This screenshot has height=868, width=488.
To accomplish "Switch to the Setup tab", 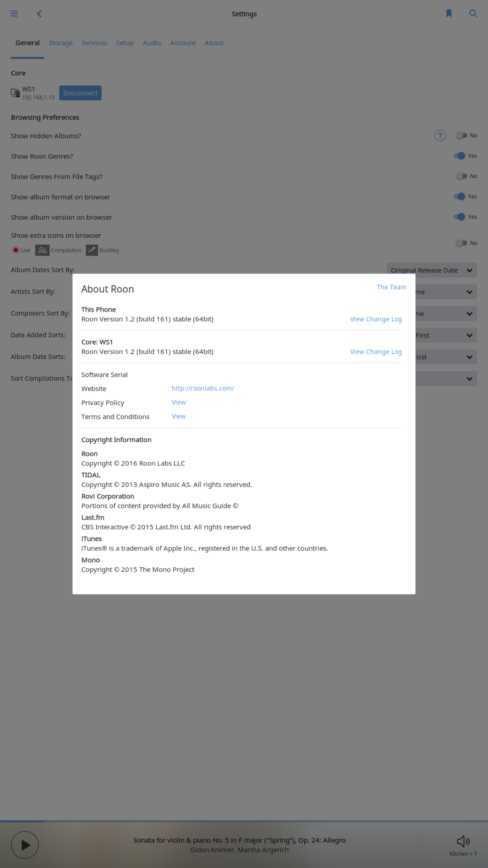I will pyautogui.click(x=125, y=43).
